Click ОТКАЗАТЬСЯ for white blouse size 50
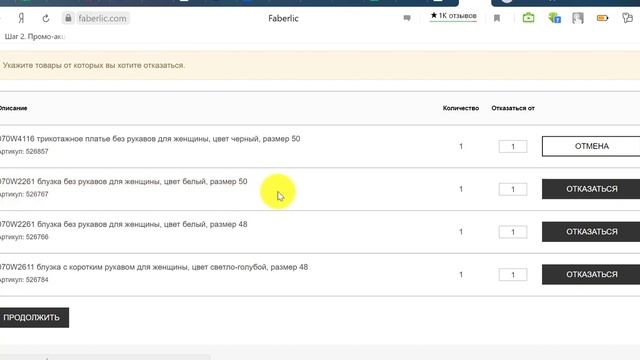 [x=591, y=189]
